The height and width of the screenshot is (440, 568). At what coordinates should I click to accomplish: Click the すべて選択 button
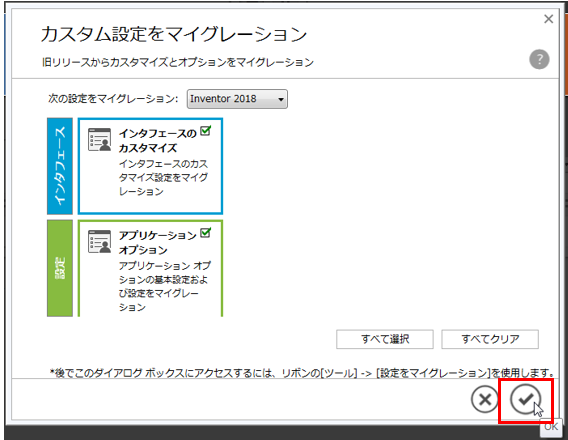coord(385,339)
